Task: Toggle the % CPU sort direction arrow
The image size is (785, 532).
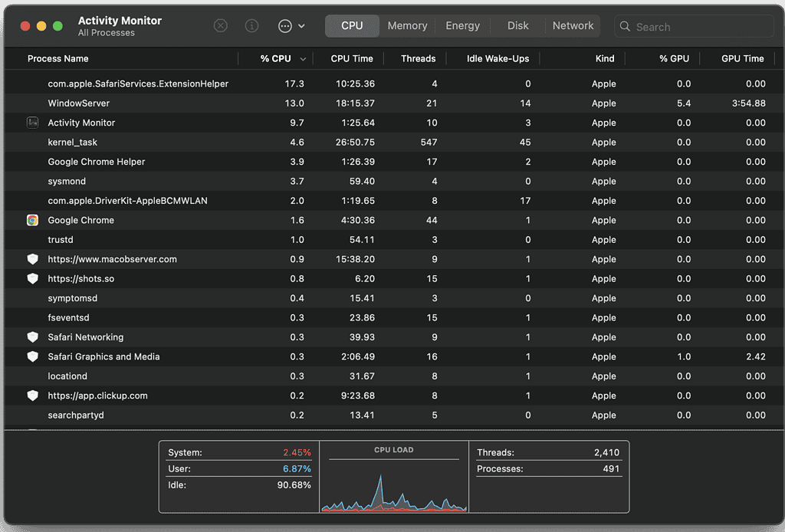Action: (303, 59)
